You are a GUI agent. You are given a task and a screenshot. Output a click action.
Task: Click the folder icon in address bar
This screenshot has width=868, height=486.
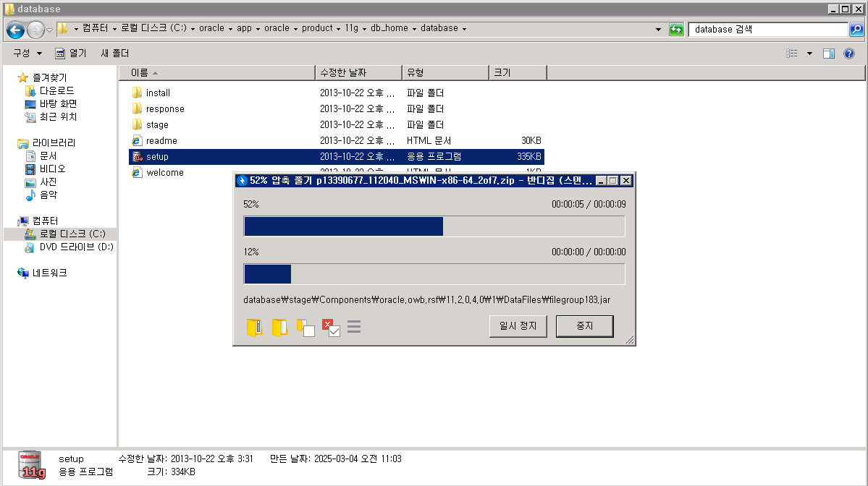(63, 28)
